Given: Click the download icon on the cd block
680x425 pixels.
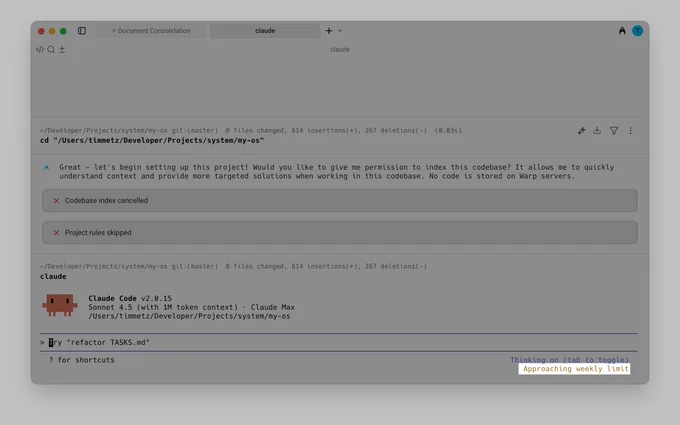Looking at the screenshot, I should [x=597, y=131].
